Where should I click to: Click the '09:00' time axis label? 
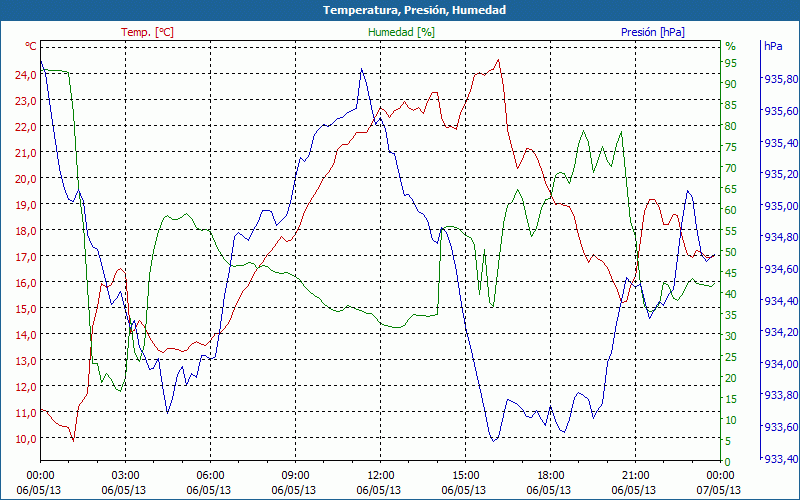[295, 476]
